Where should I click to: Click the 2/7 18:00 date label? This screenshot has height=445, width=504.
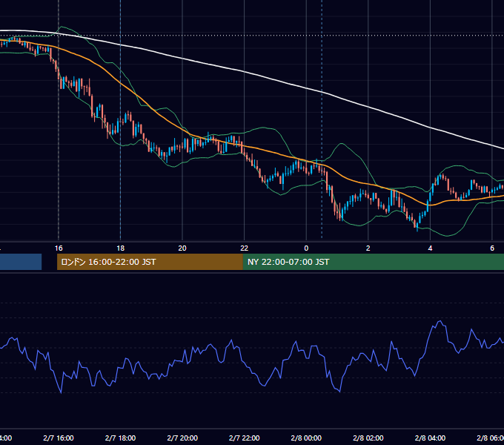point(121,438)
